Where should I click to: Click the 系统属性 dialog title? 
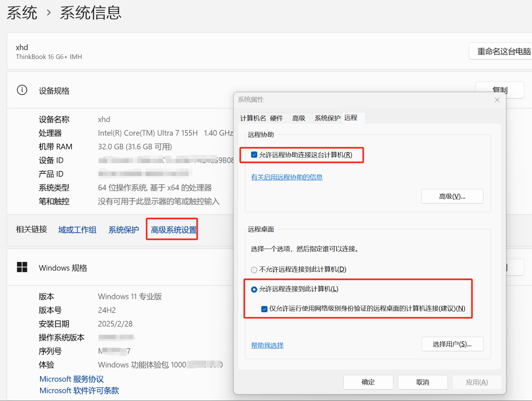(x=251, y=99)
